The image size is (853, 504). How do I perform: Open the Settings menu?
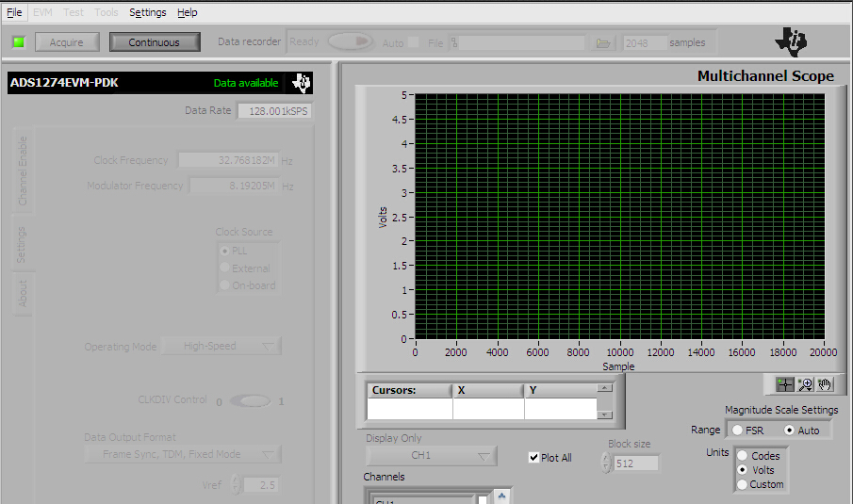[147, 12]
